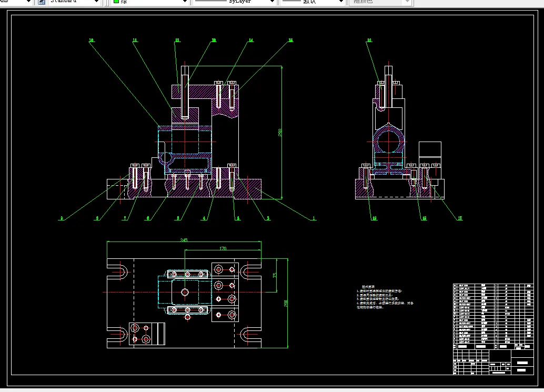The width and height of the screenshot is (544, 392).
Task: Click part balloon number 10
Action: coord(92,40)
